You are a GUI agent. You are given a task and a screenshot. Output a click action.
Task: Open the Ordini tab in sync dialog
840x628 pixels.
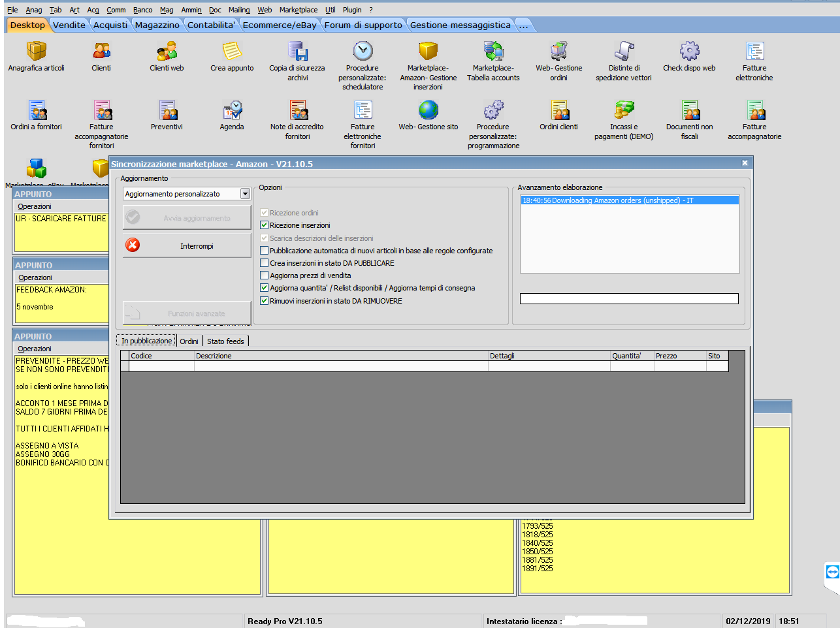189,341
